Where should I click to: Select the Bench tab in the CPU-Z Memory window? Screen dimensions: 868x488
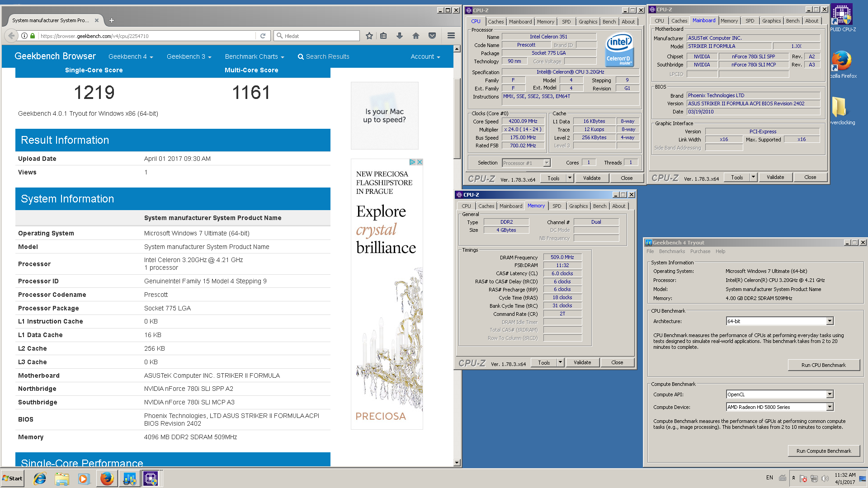(599, 206)
